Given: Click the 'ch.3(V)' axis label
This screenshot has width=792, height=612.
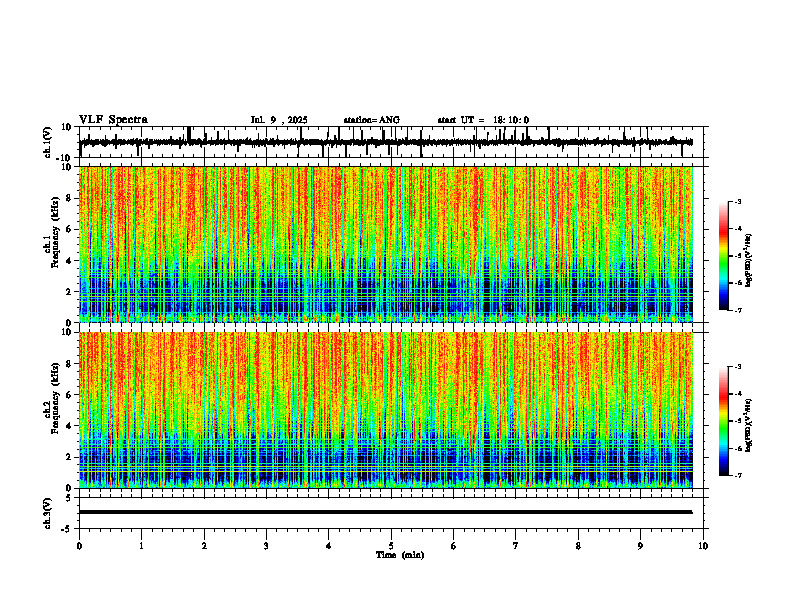Looking at the screenshot, I should click(x=48, y=513).
